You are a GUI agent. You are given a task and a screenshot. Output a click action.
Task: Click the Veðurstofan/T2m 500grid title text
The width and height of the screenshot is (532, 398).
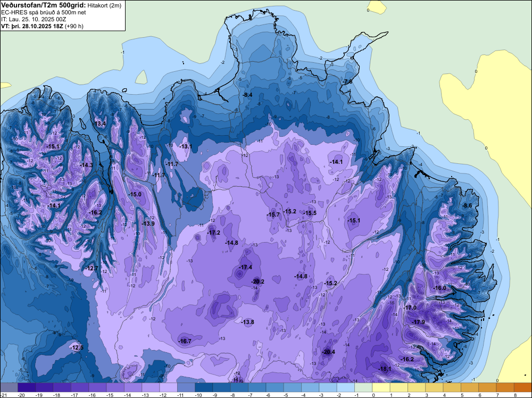click(44, 5)
